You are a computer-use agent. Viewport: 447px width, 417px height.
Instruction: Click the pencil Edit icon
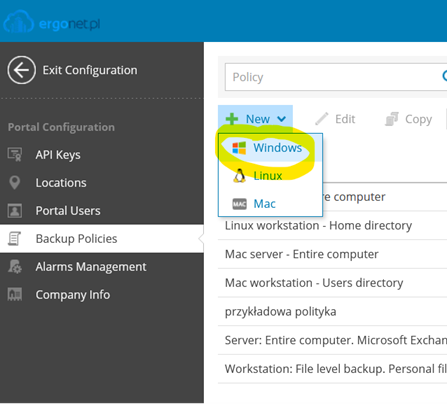[x=322, y=119]
